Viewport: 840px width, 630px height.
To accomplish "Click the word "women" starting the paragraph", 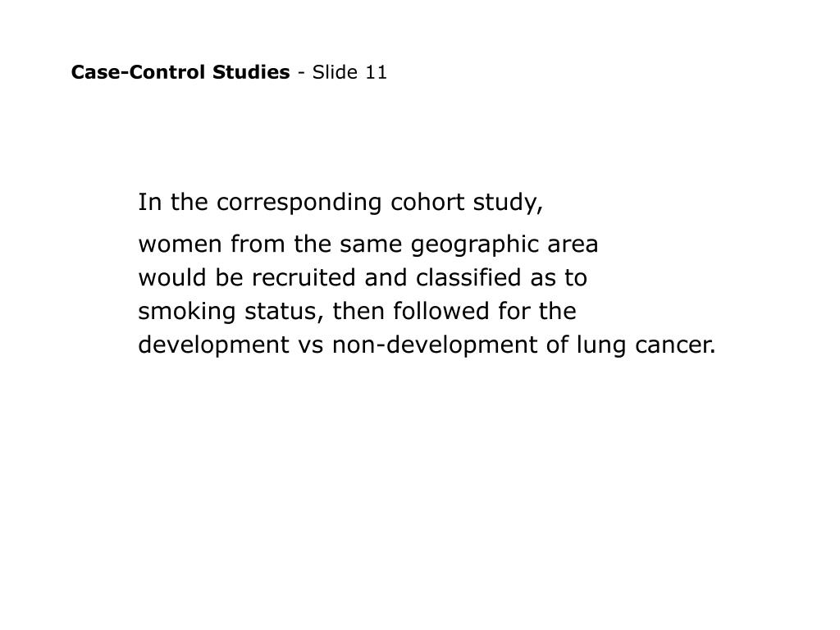I will (x=180, y=244).
